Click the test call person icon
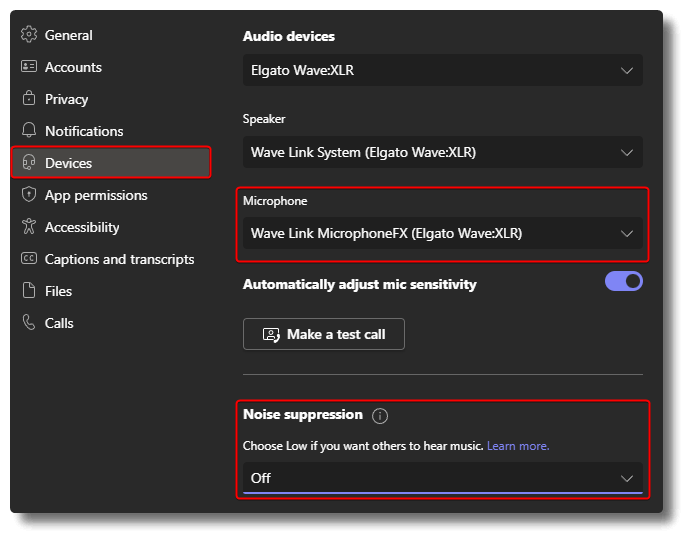Image resolution: width=683 pixels, height=533 pixels. (x=271, y=334)
